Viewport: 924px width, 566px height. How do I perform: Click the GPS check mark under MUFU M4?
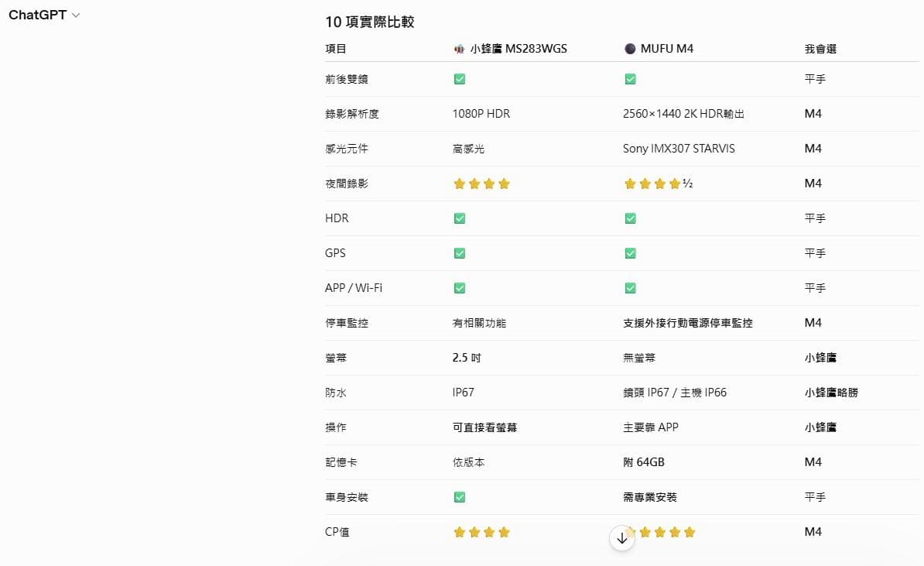631,253
